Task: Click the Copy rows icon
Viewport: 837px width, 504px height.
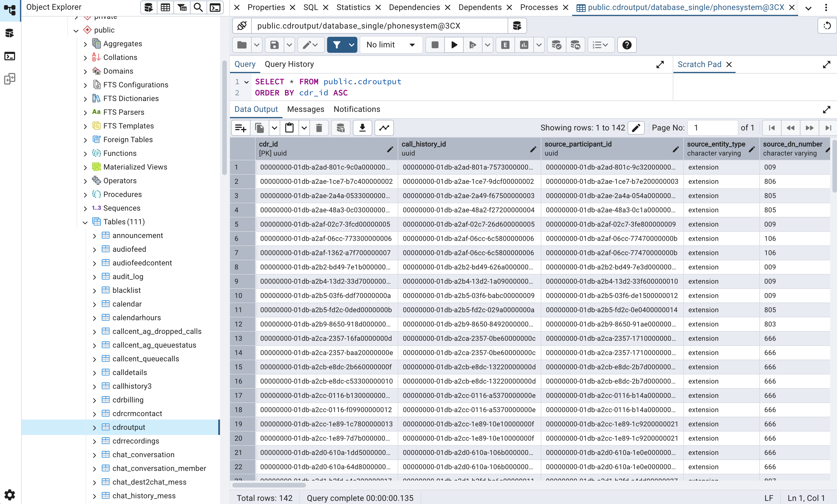Action: click(x=259, y=128)
